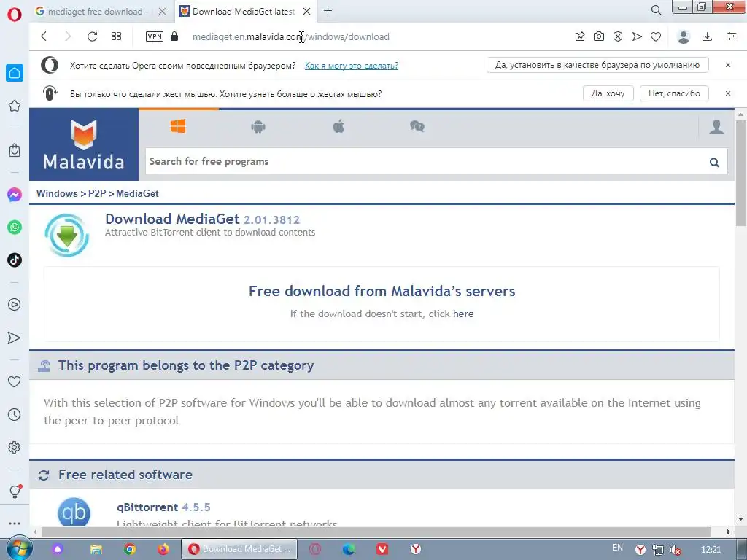Click the padlock site security icon
This screenshot has height=560, width=747.
pyautogui.click(x=174, y=36)
